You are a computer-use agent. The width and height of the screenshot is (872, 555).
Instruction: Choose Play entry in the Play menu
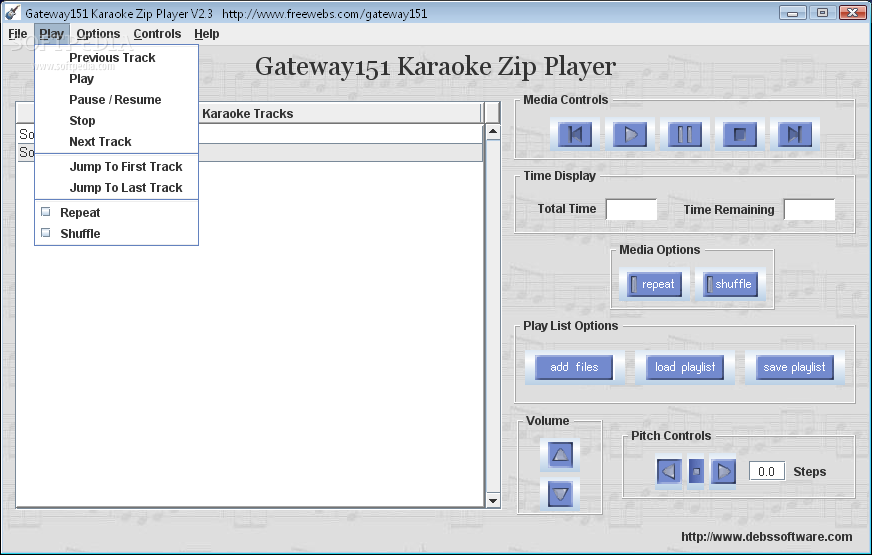[x=116, y=79]
